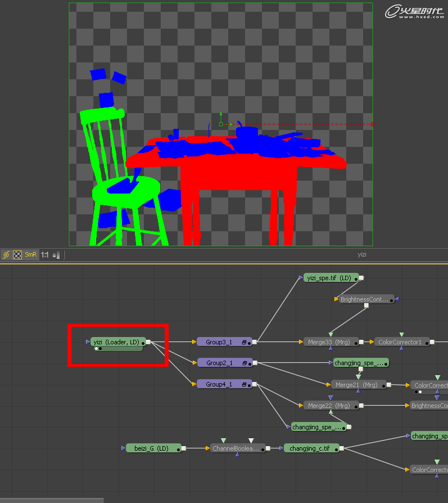Click the output square of ChannelBoolea... node
The height and width of the screenshot is (503, 448).
pos(268,448)
